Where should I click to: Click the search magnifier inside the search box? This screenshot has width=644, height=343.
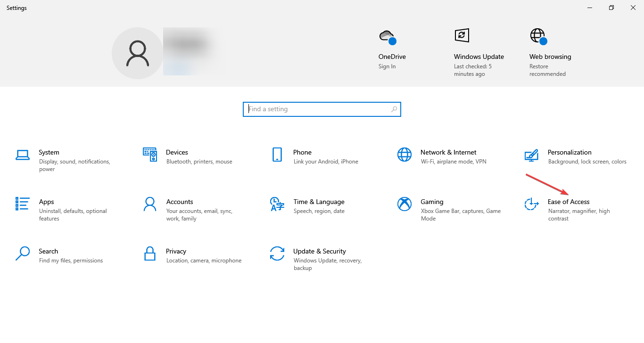click(x=394, y=109)
